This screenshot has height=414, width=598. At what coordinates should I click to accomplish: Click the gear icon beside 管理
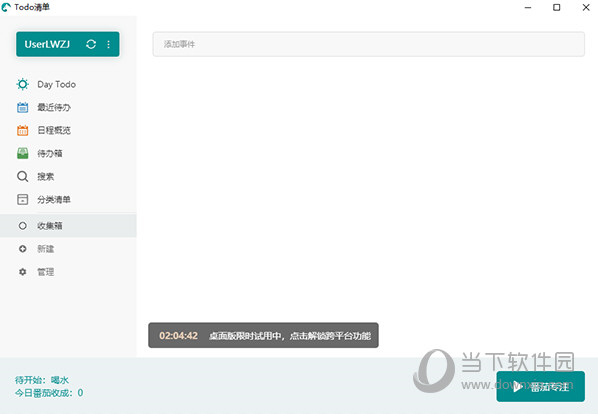(23, 272)
